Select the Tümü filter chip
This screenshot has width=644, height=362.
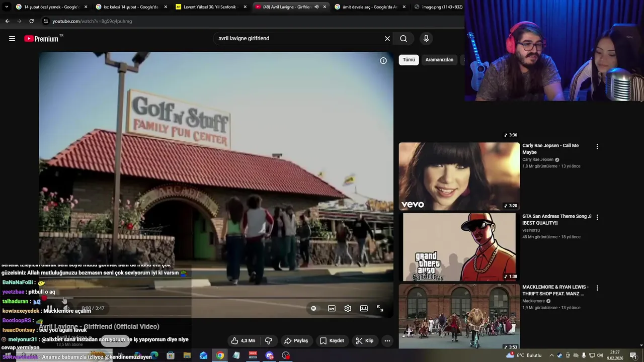409,60
